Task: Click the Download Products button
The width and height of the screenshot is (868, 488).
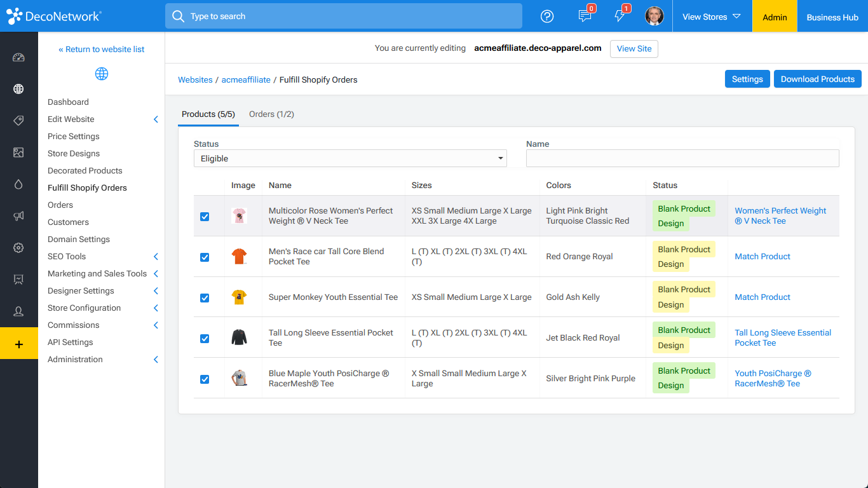Action: [x=817, y=79]
